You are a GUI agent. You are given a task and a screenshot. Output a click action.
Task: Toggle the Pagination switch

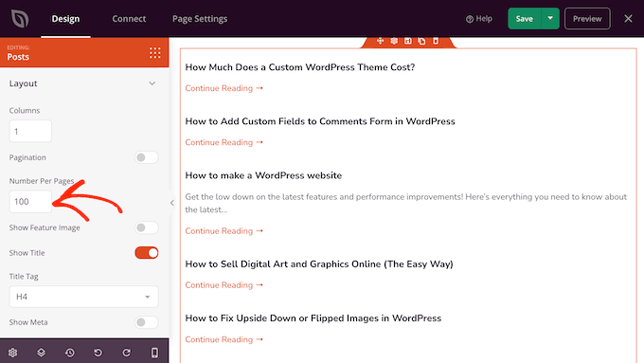click(146, 157)
